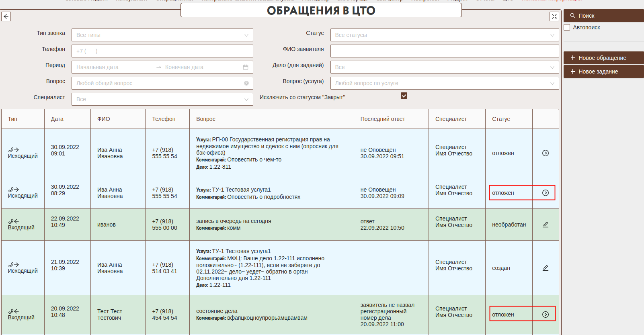Edit the иванов request with the pencil icon
This screenshot has width=644, height=335.
[545, 225]
